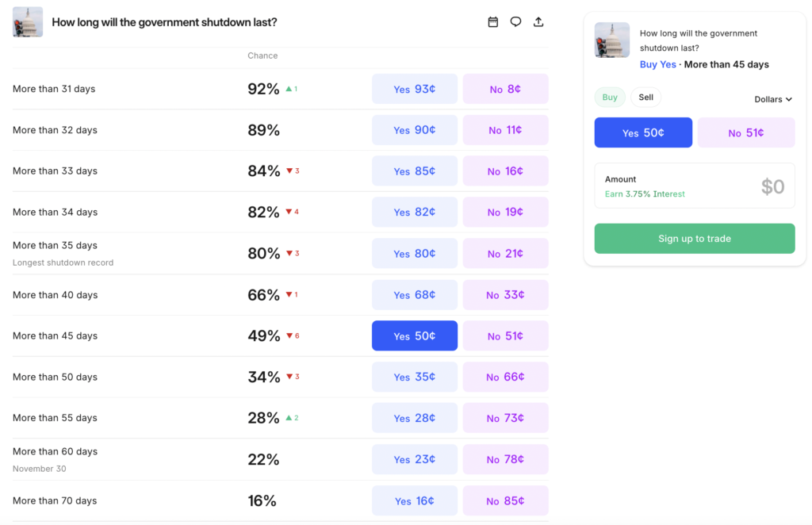Open the 'More than 35 days' outcome row
812x525 pixels.
point(55,245)
